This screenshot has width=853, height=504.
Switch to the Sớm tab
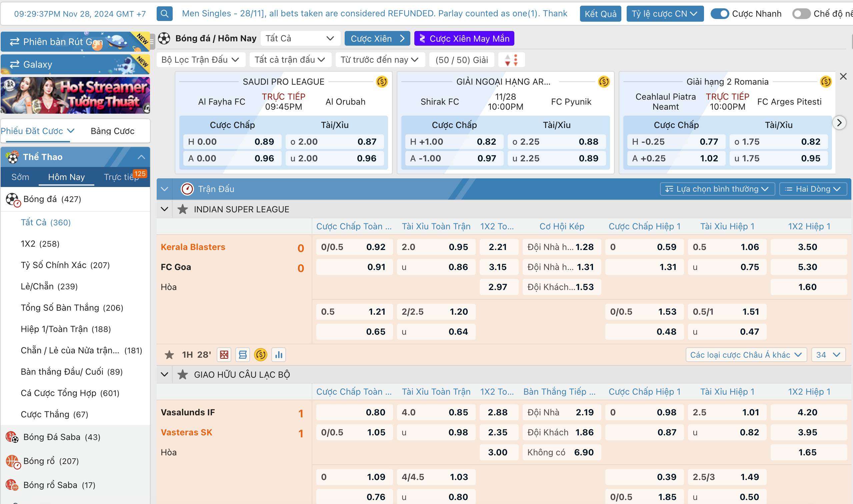[20, 177]
